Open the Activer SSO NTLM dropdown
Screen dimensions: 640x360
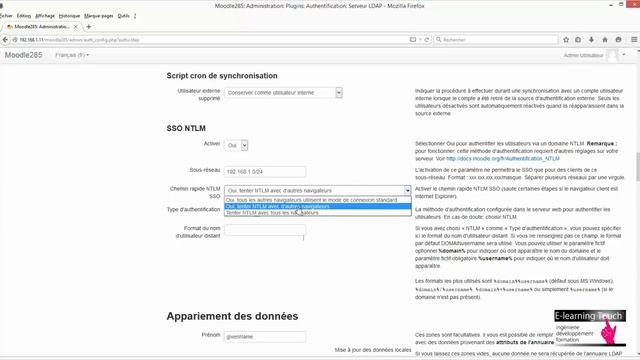pos(236,145)
